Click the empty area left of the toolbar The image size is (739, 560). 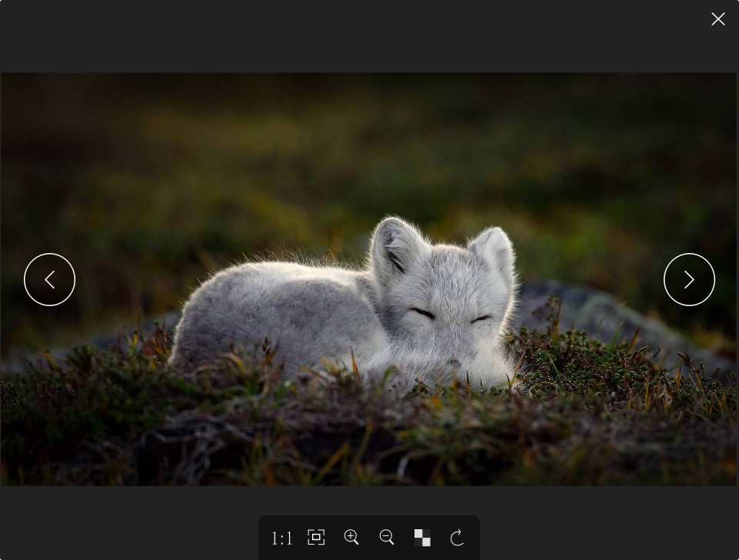click(x=131, y=531)
